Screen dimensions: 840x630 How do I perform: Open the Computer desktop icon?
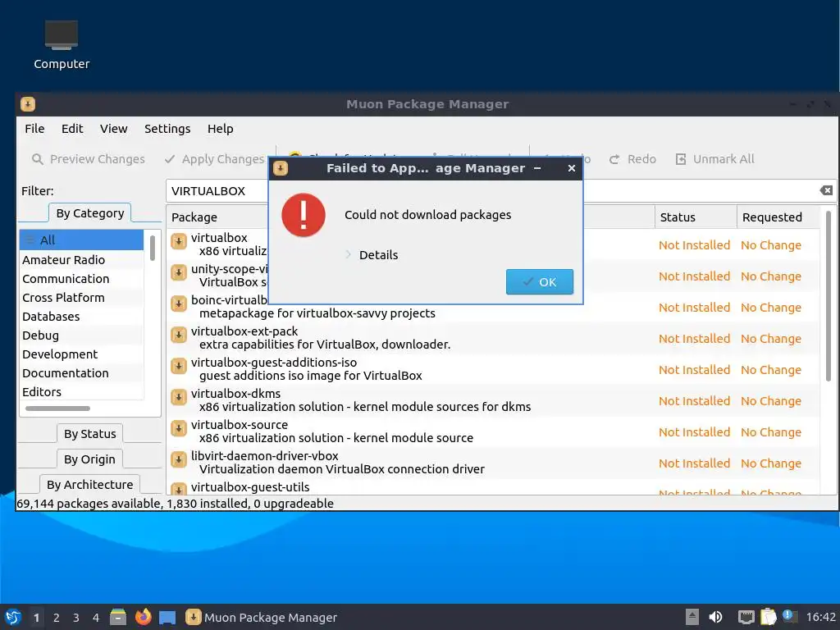[61, 44]
